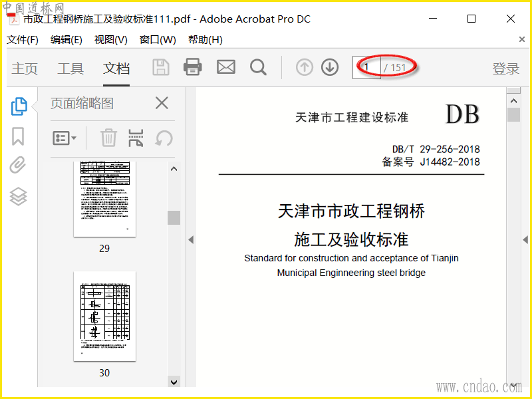This screenshot has width=532, height=399.
Task: Expand right tools pane arrow
Action: click(x=525, y=240)
